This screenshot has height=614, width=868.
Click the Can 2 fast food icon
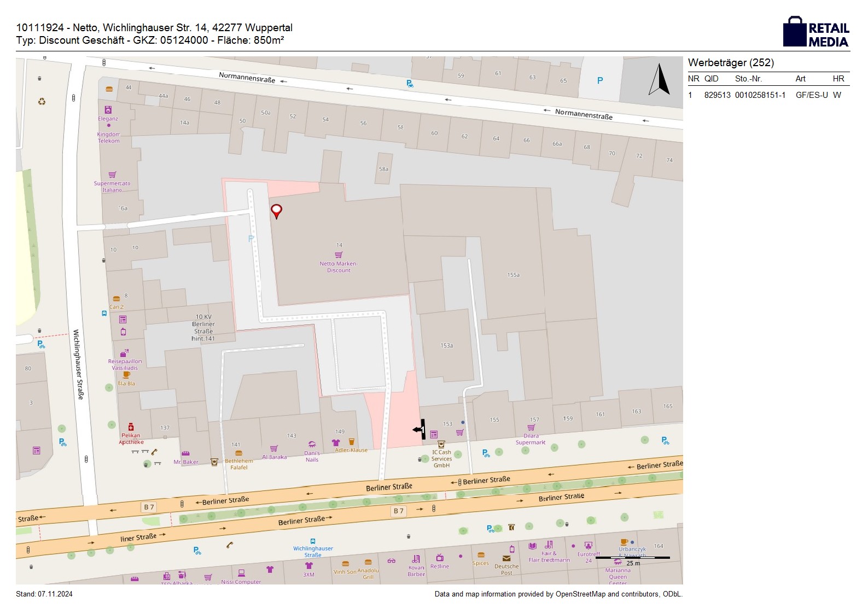[x=116, y=299]
